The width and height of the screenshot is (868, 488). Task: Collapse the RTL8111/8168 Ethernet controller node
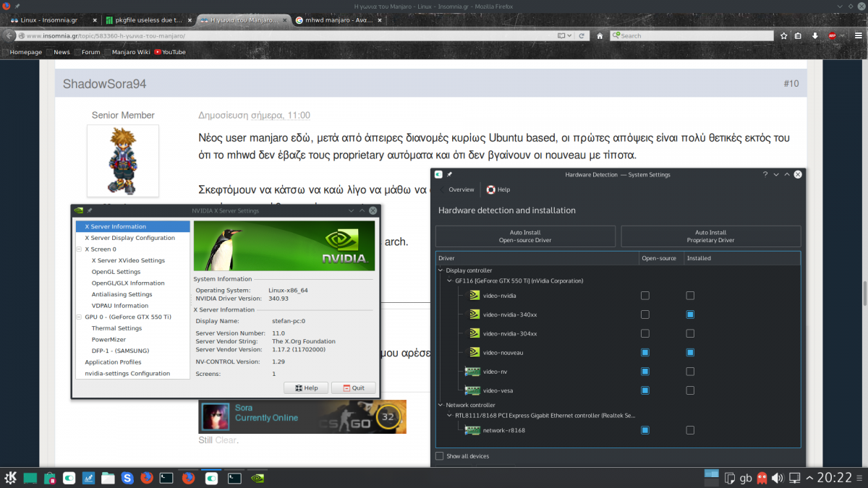click(x=450, y=416)
